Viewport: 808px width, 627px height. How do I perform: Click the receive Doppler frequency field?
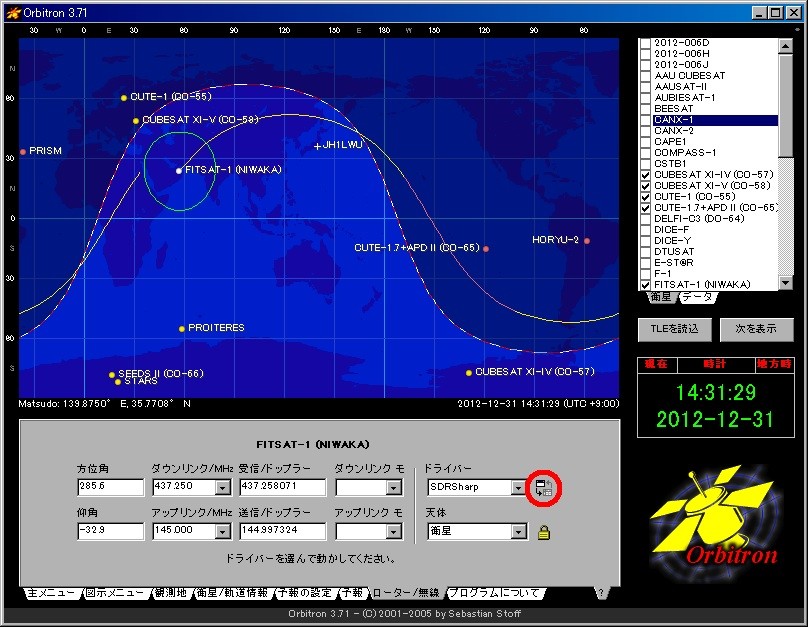[x=282, y=487]
